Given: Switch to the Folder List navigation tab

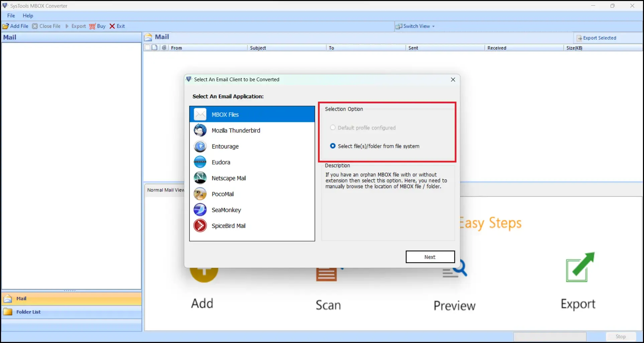Looking at the screenshot, I should (x=72, y=312).
